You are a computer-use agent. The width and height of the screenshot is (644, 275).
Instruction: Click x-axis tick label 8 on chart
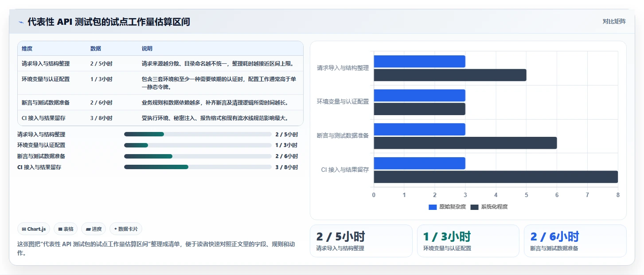coord(618,195)
